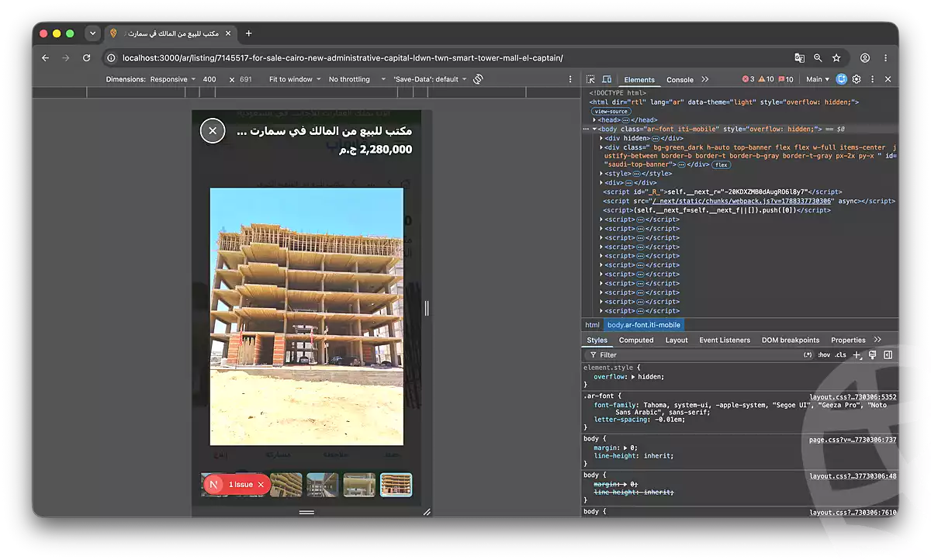Edit the viewport width field 400
The height and width of the screenshot is (560, 931).
tap(211, 79)
